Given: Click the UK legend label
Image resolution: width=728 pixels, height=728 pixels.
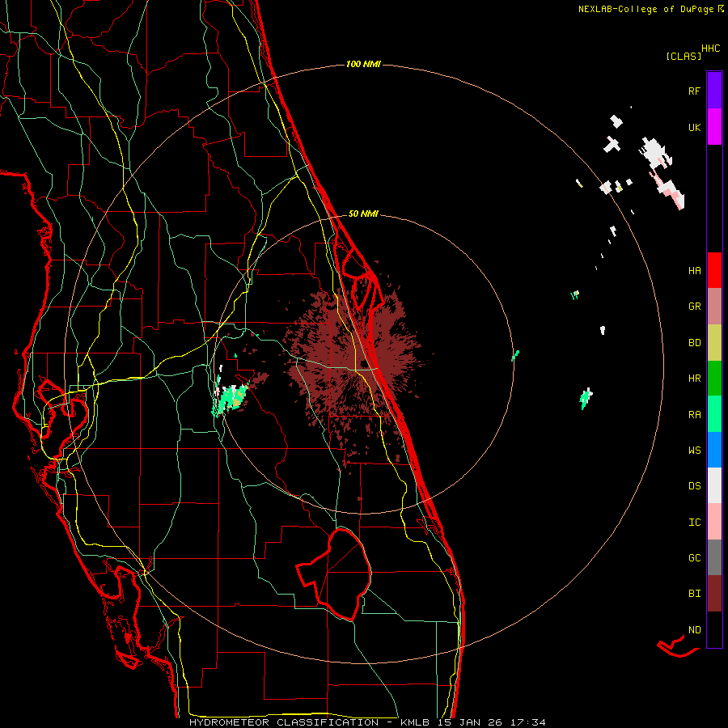Looking at the screenshot, I should point(694,127).
